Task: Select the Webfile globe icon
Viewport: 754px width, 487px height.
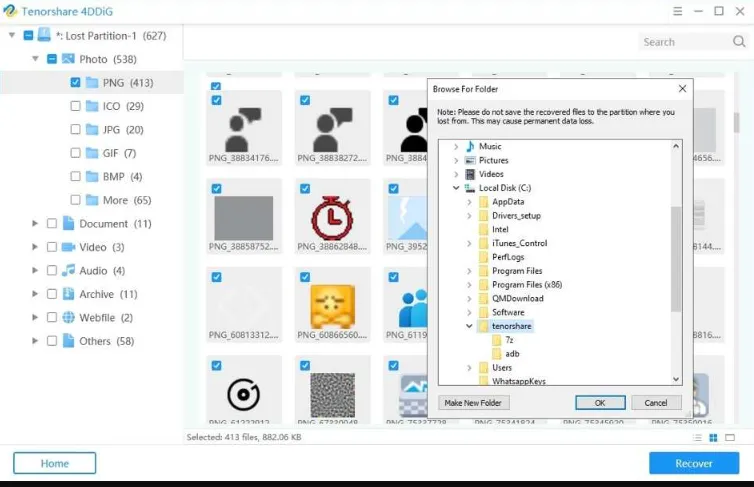Action: point(68,318)
